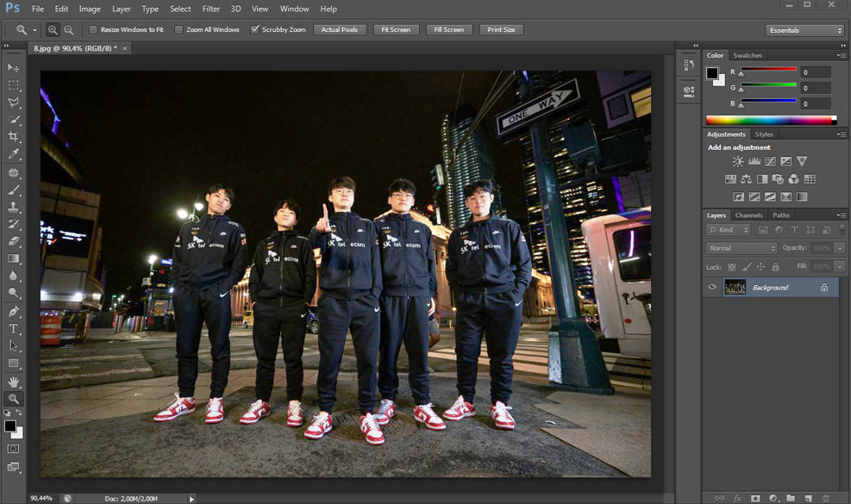The height and width of the screenshot is (504, 851).
Task: Select the Rectangle shape tool
Action: click(14, 364)
